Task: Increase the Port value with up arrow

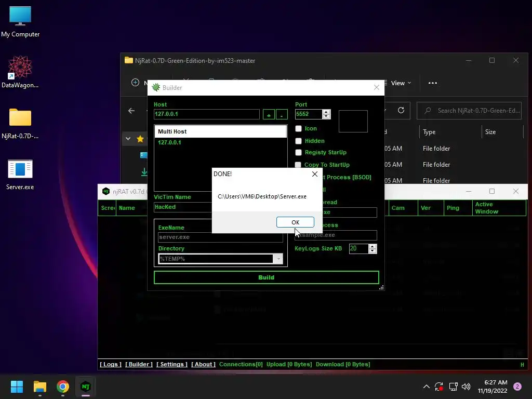Action: pyautogui.click(x=326, y=112)
